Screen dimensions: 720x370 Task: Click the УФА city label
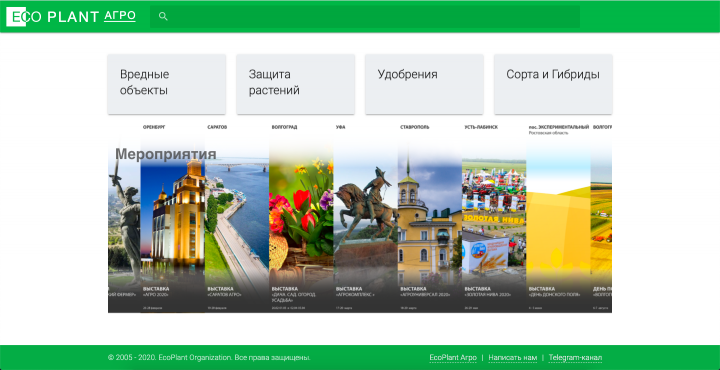tap(340, 127)
